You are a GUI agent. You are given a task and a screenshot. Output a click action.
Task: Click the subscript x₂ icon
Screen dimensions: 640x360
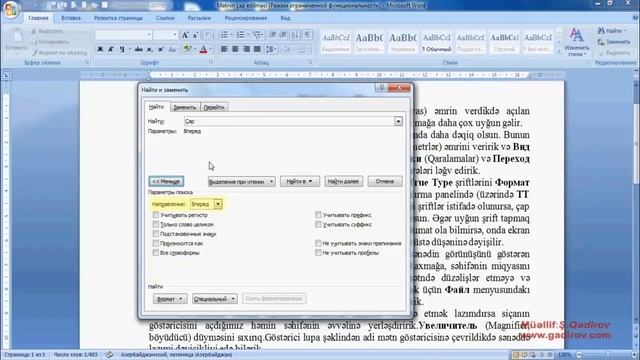(x=150, y=49)
